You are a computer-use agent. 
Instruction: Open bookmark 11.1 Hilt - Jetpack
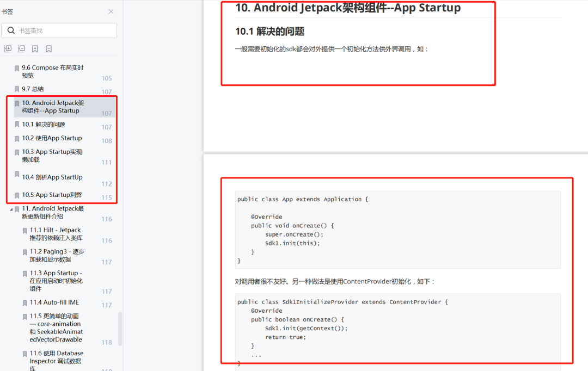[56, 234]
